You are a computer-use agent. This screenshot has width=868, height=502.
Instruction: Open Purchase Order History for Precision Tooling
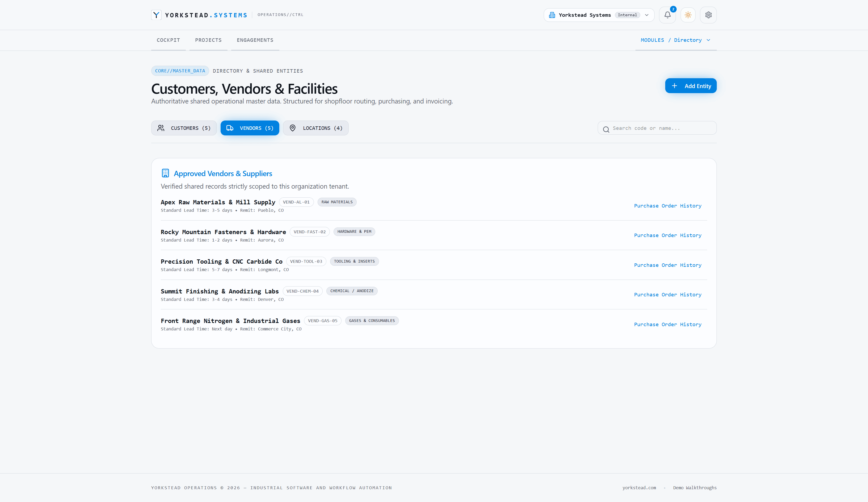pyautogui.click(x=668, y=265)
